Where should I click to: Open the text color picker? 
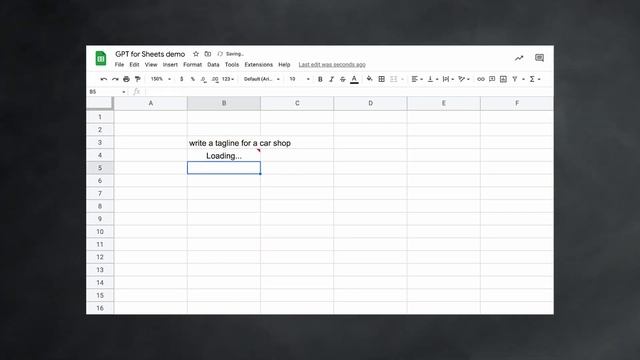coord(354,79)
